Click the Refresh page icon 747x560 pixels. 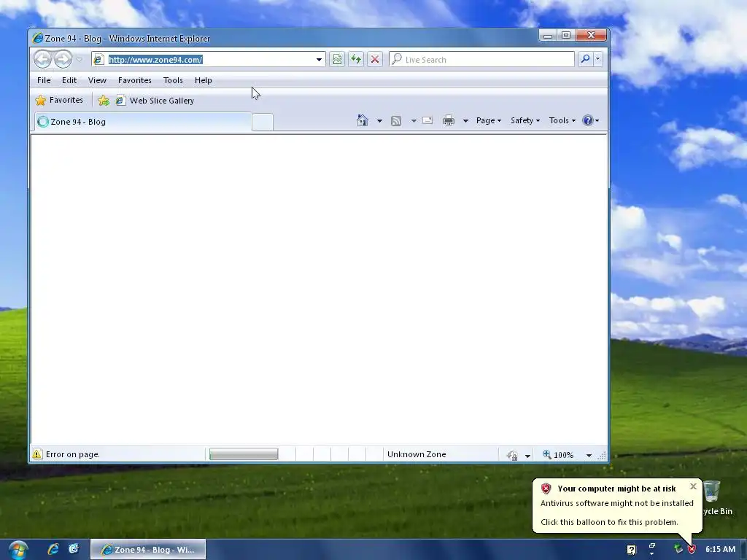pos(356,60)
